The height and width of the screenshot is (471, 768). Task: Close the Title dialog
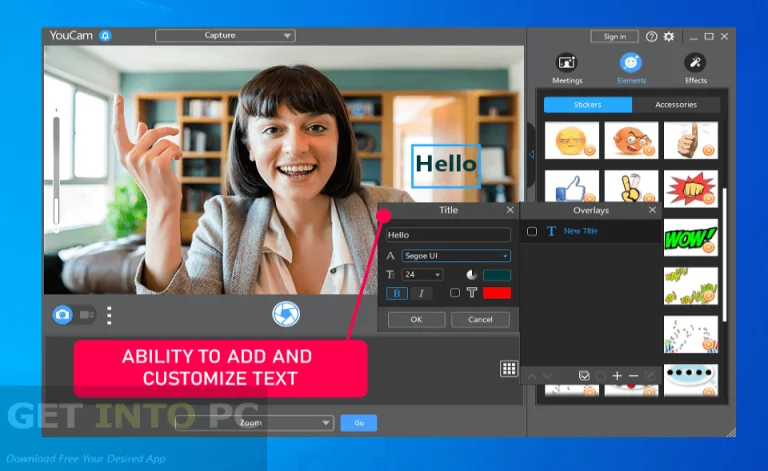point(510,210)
